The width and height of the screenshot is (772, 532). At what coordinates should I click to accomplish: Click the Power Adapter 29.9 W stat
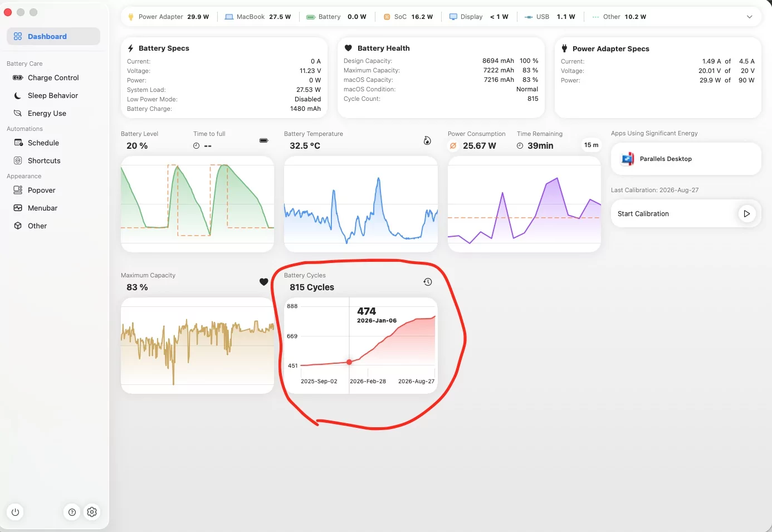pyautogui.click(x=169, y=17)
